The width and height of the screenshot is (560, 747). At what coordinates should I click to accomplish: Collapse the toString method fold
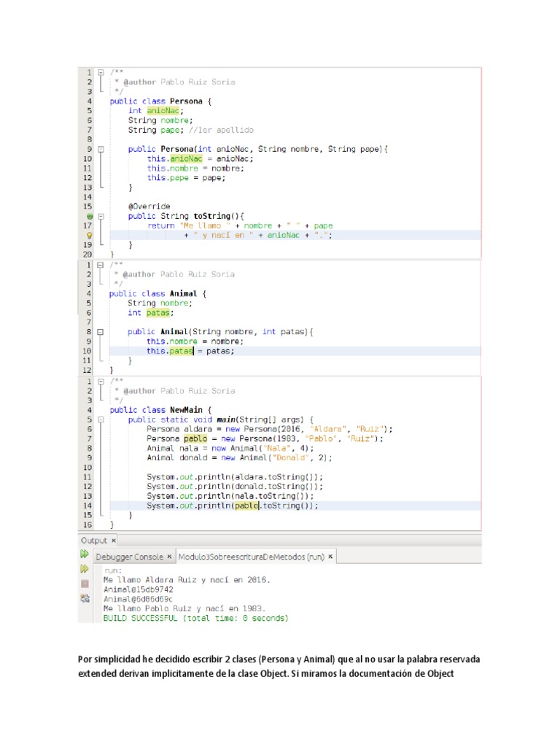(x=101, y=217)
